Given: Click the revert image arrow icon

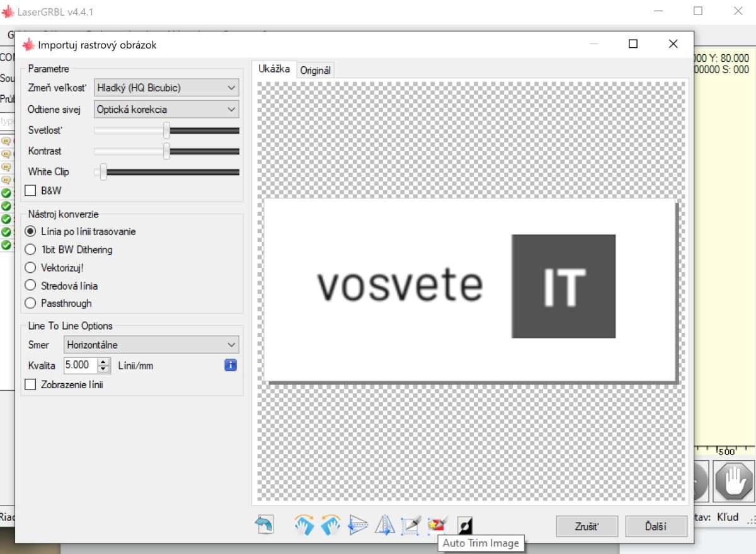Looking at the screenshot, I should [265, 525].
